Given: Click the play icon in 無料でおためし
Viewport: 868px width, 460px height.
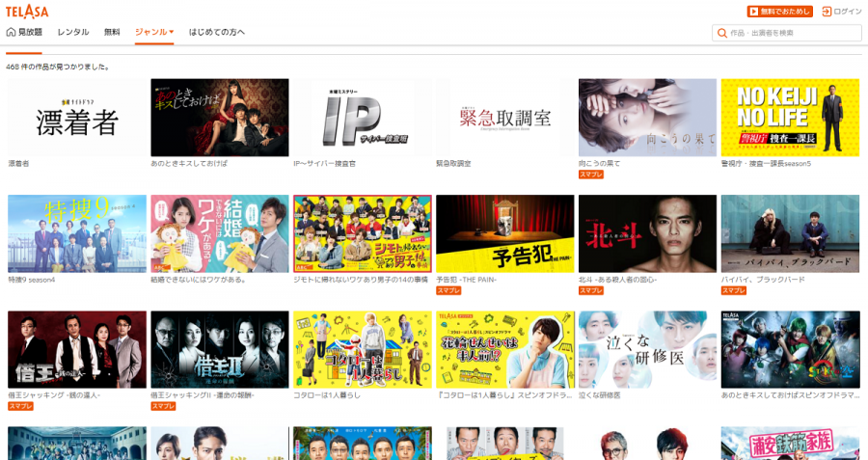Looking at the screenshot, I should (x=753, y=12).
